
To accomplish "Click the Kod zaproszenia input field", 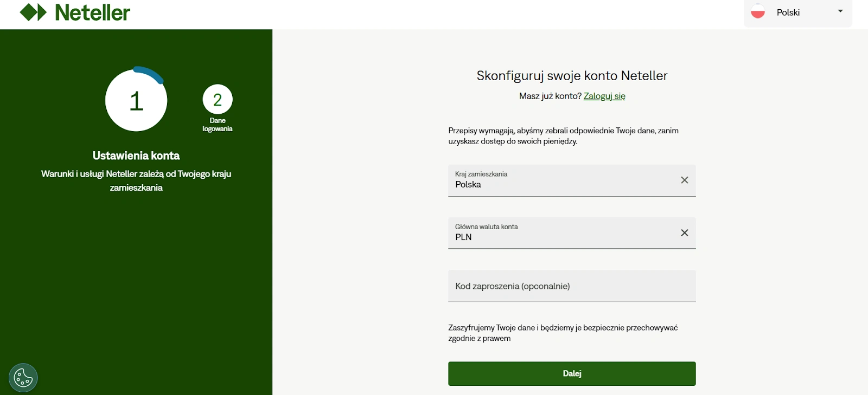I will pyautogui.click(x=572, y=286).
